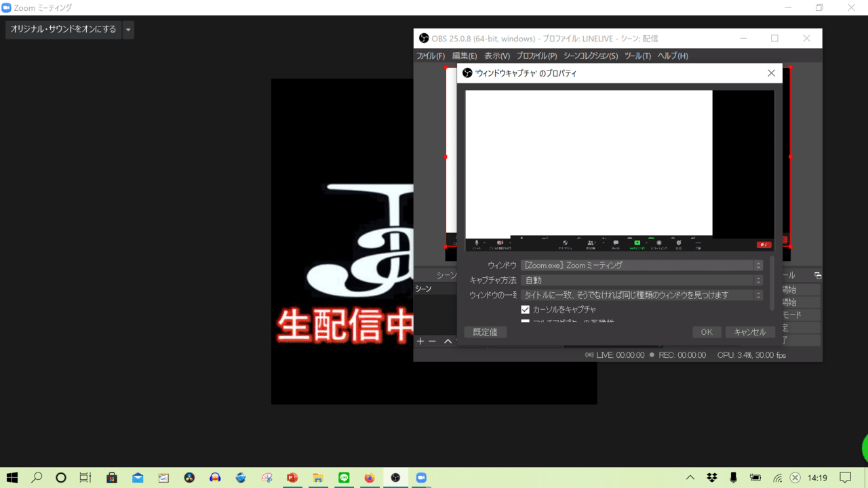This screenshot has width=868, height=488.
Task: Open the ツール(T) menu
Action: tap(637, 56)
